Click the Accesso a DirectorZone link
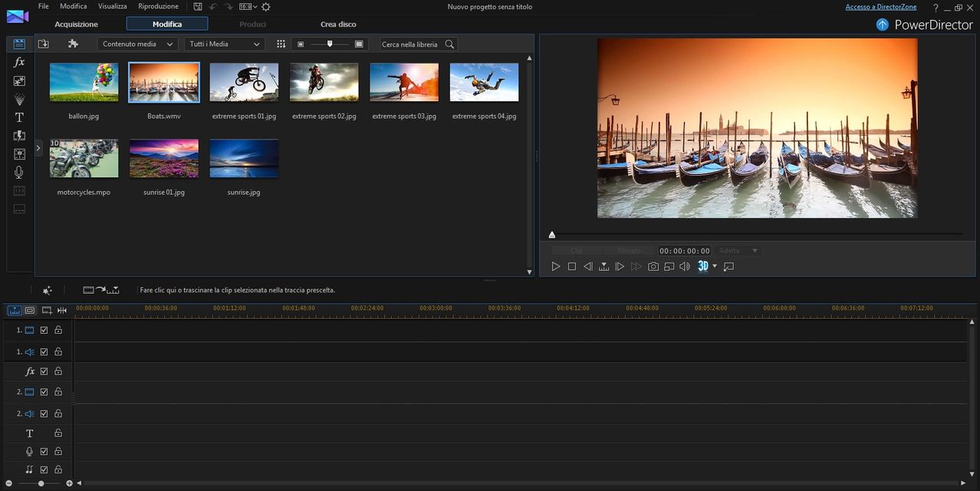Screen dimensions: 980x491 881,7
